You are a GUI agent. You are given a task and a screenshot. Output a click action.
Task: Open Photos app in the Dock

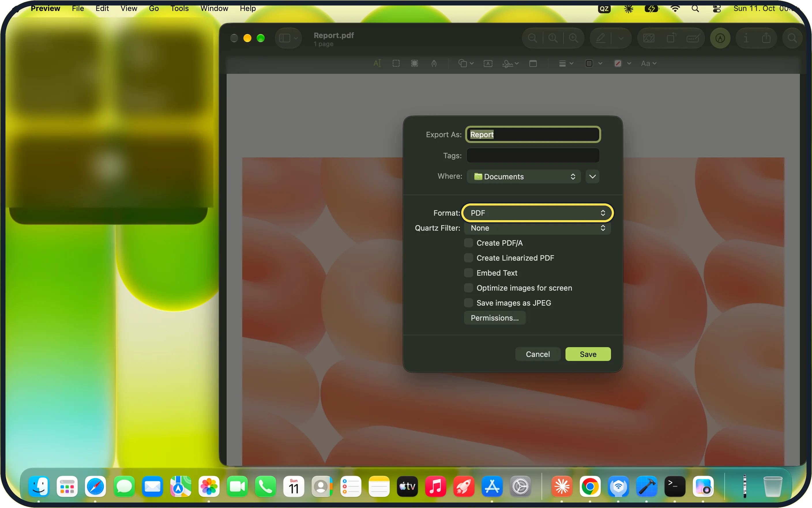click(209, 486)
